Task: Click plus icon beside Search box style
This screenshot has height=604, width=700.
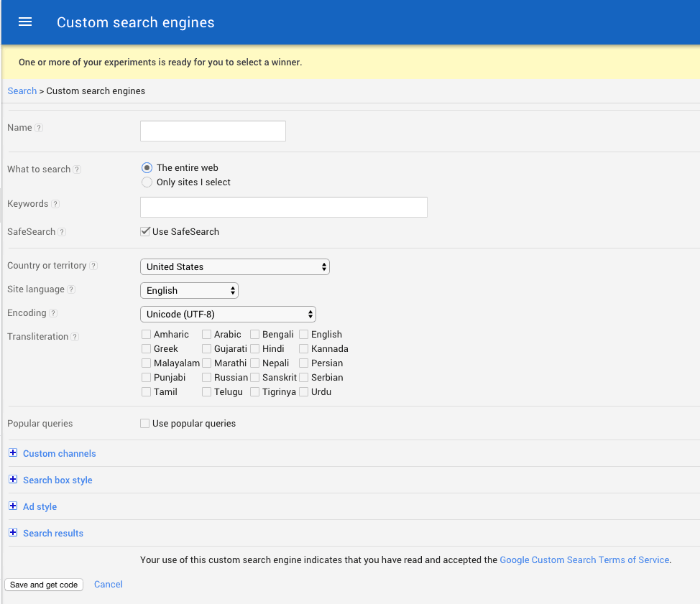Action: tap(14, 480)
